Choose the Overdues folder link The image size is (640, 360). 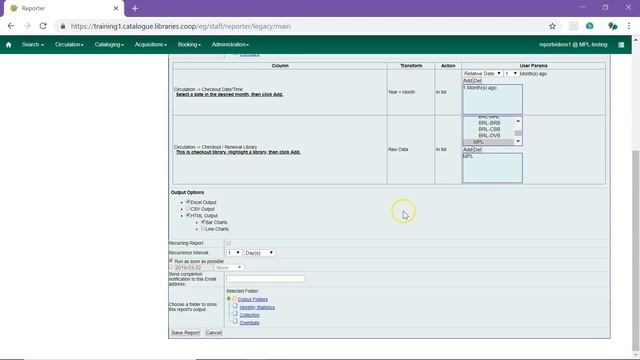[x=249, y=323]
